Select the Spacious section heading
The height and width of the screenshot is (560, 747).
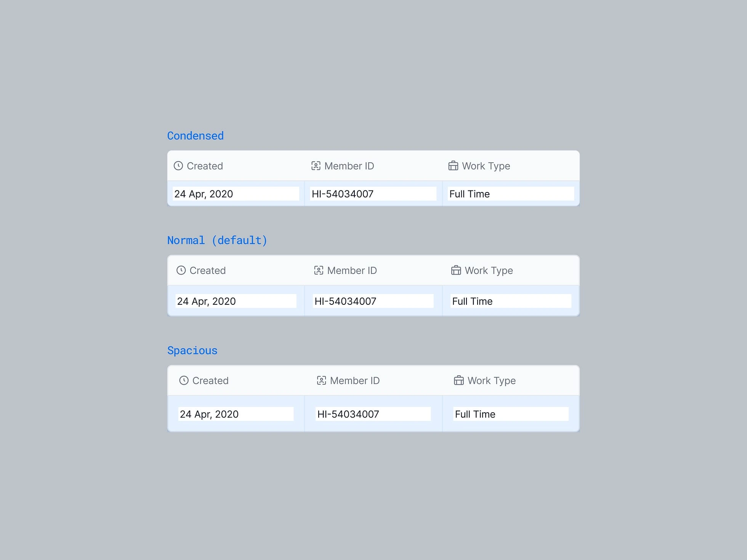[192, 350]
